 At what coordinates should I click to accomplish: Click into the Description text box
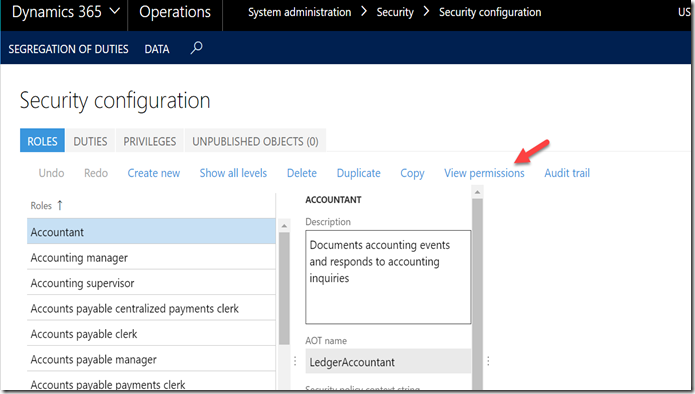coord(388,277)
